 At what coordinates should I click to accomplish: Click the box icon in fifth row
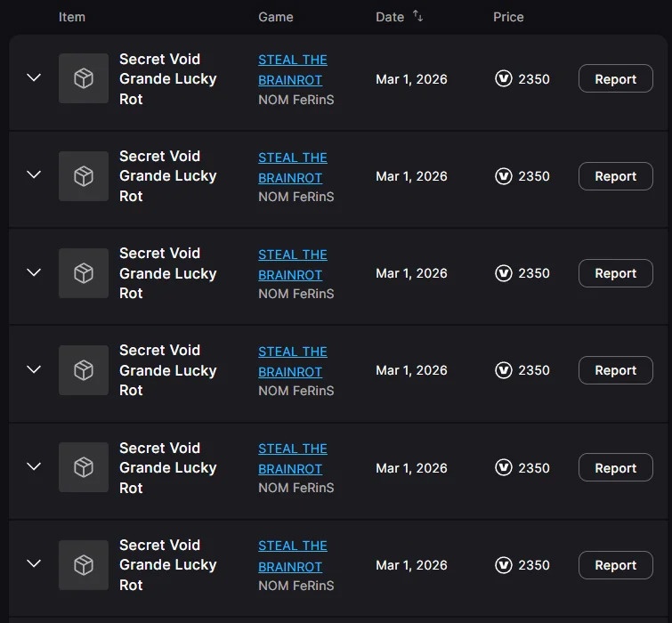tap(84, 467)
